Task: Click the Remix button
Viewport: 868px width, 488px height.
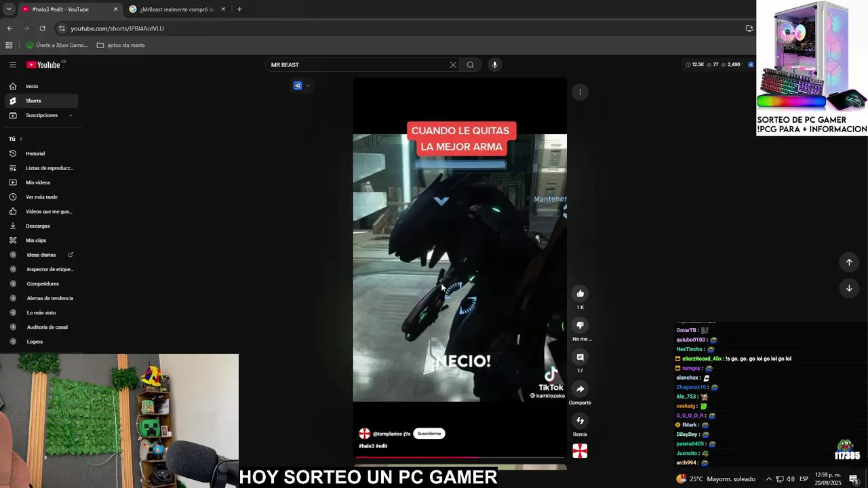Action: 580,421
